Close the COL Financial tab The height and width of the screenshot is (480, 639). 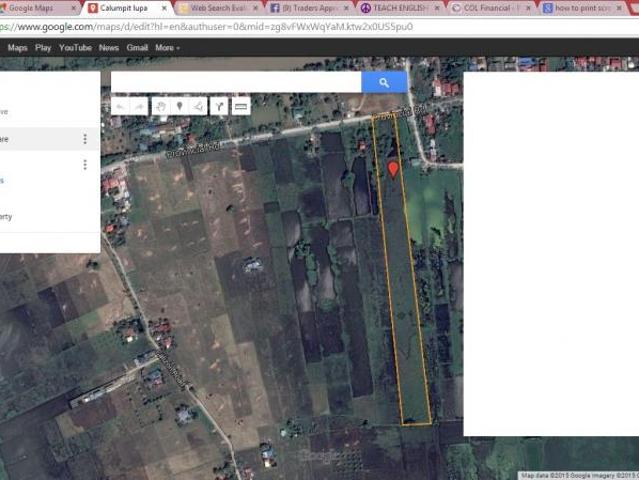tap(528, 8)
